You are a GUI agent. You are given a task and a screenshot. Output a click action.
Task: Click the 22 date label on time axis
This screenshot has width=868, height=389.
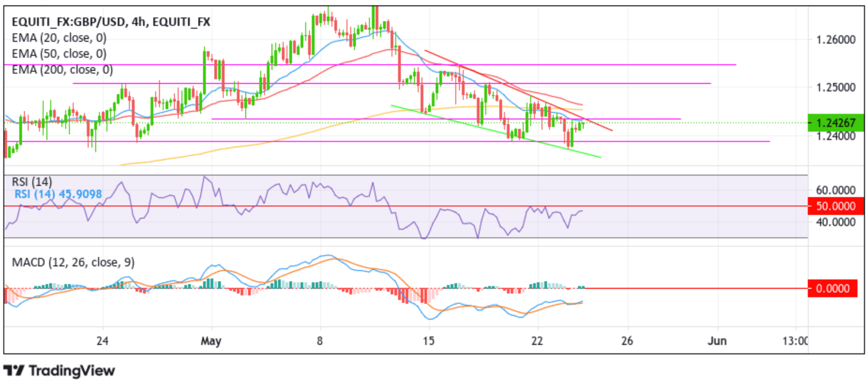pyautogui.click(x=537, y=341)
